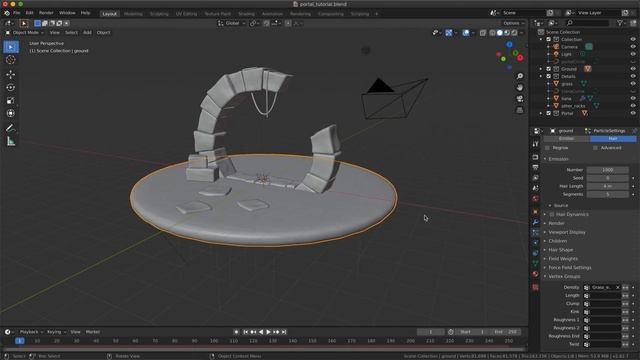Enable the Regrow checkbox
640x360 pixels.
547,148
